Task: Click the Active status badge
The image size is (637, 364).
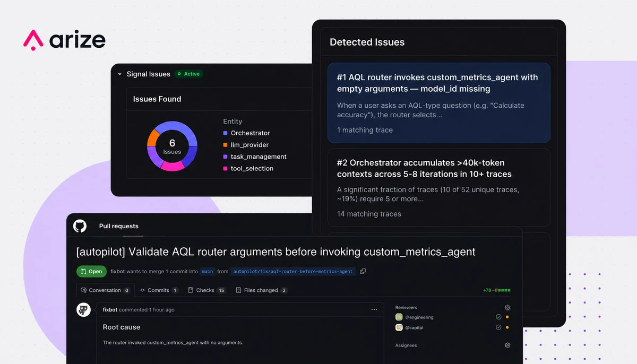Action: click(189, 74)
